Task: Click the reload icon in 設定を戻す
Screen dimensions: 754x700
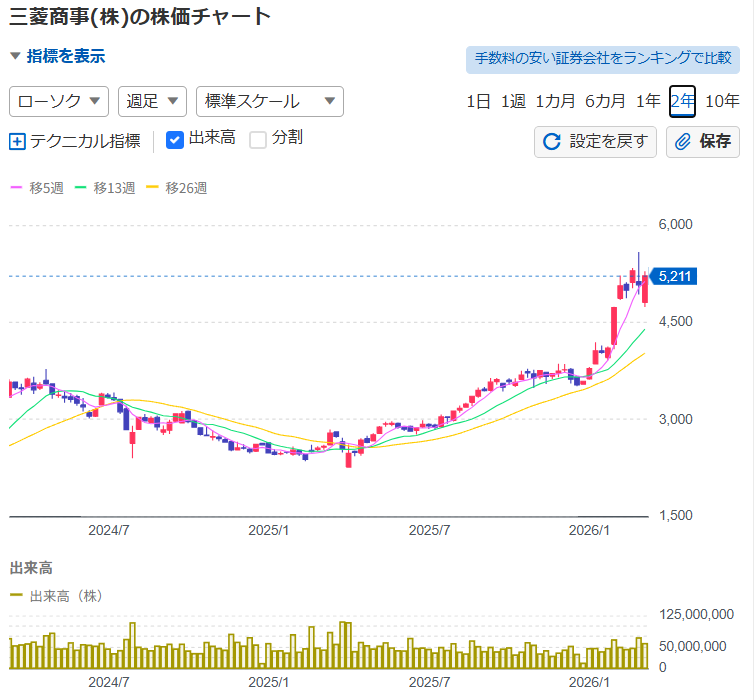Action: [551, 142]
